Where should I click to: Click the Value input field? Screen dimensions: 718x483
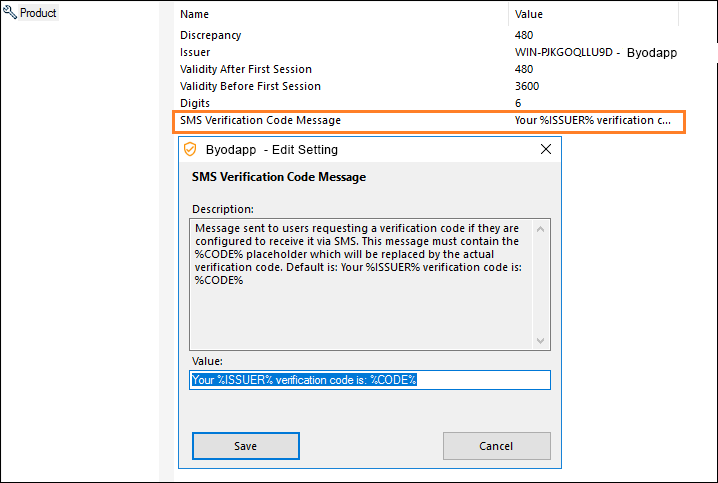click(370, 380)
